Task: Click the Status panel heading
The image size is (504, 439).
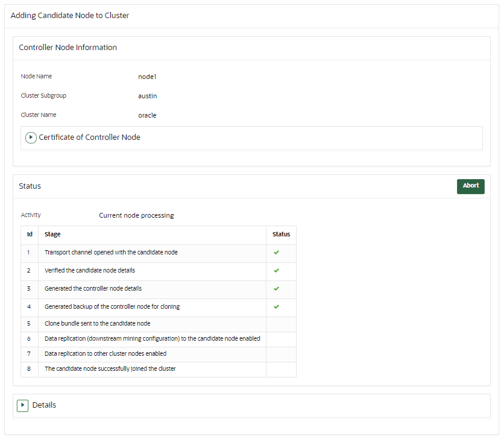Action: [30, 186]
